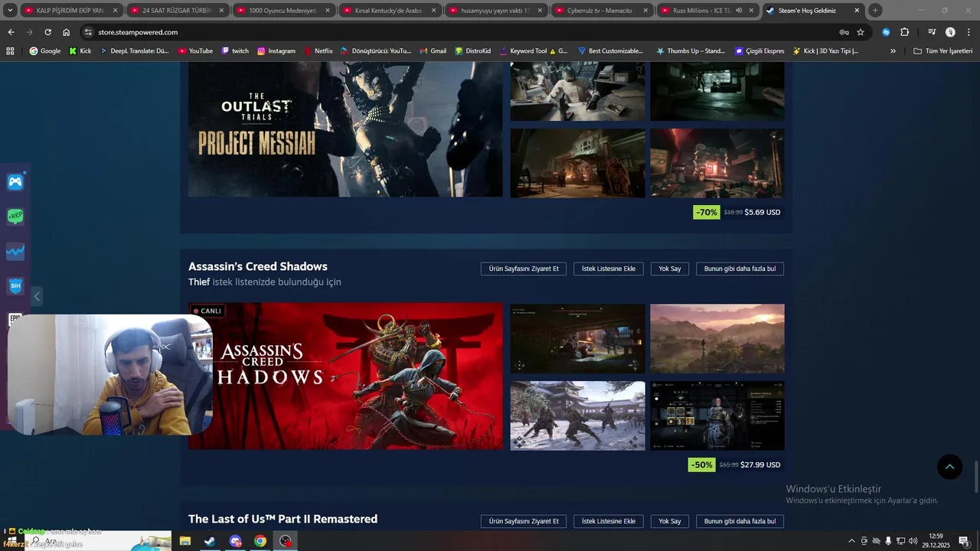Viewport: 980px width, 551px height.
Task: Open the Çizgili Ekspres bookmark
Action: click(x=759, y=51)
